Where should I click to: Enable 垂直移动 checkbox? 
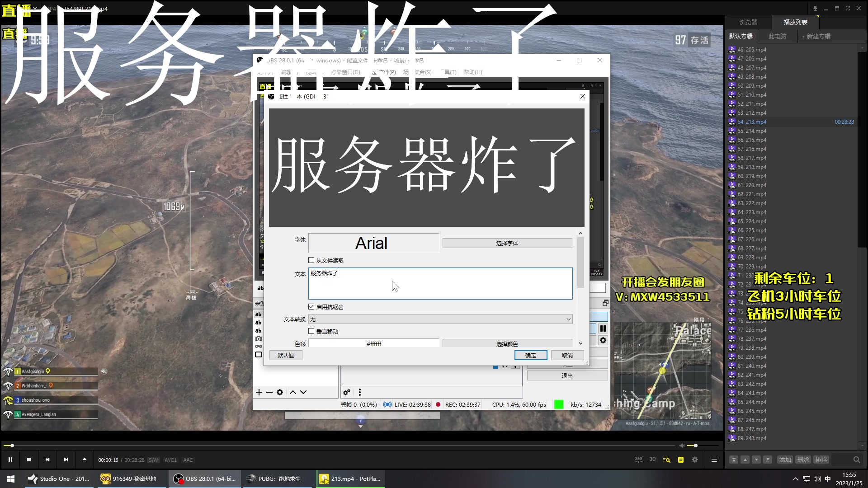[x=311, y=331]
